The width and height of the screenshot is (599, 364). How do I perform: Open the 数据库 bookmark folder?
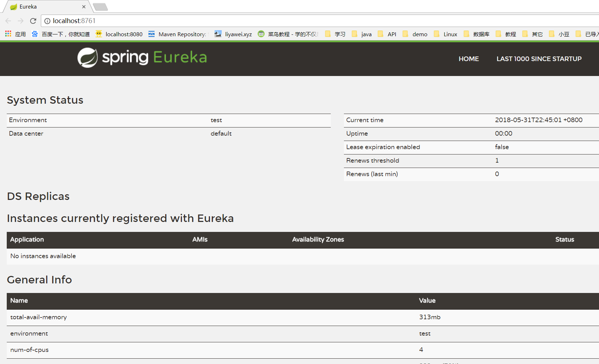click(476, 34)
